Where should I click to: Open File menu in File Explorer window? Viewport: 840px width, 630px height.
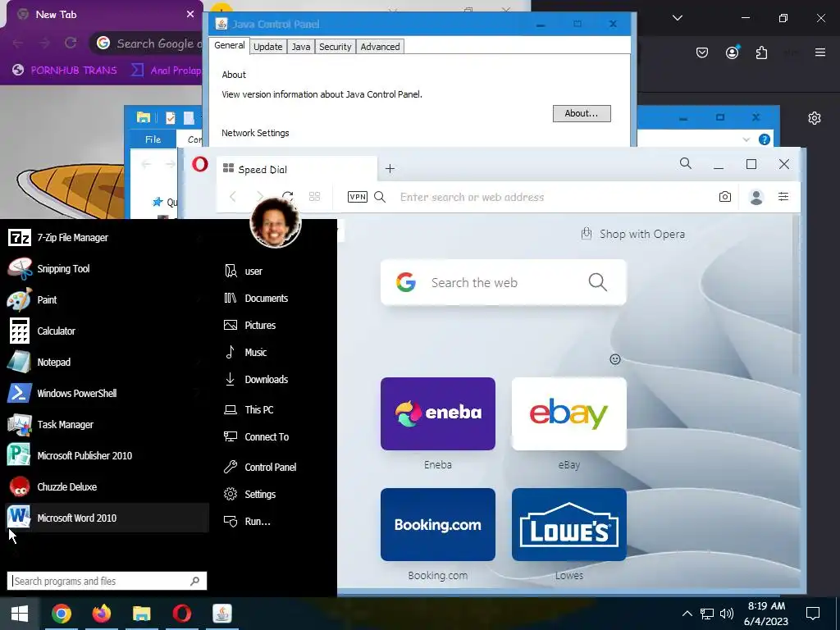pos(153,139)
